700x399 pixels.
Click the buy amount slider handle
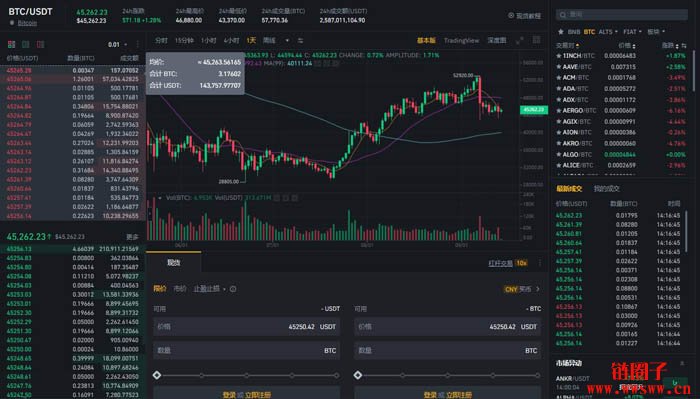click(157, 375)
